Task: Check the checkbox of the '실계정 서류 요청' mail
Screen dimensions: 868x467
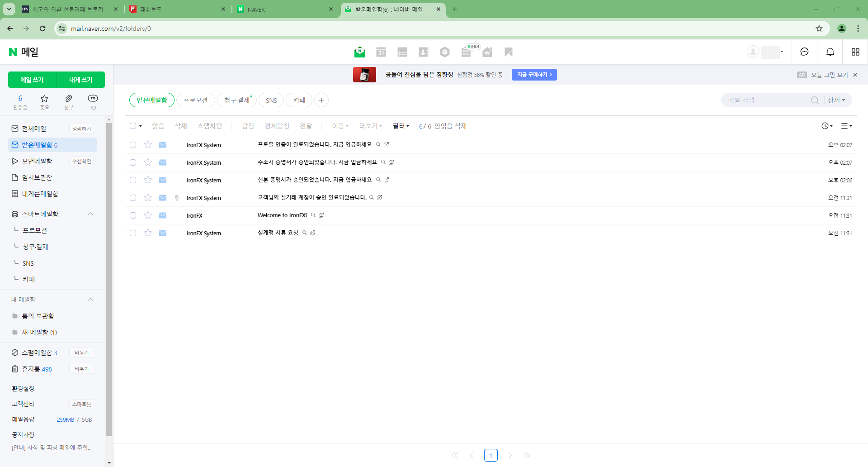Action: tap(132, 233)
